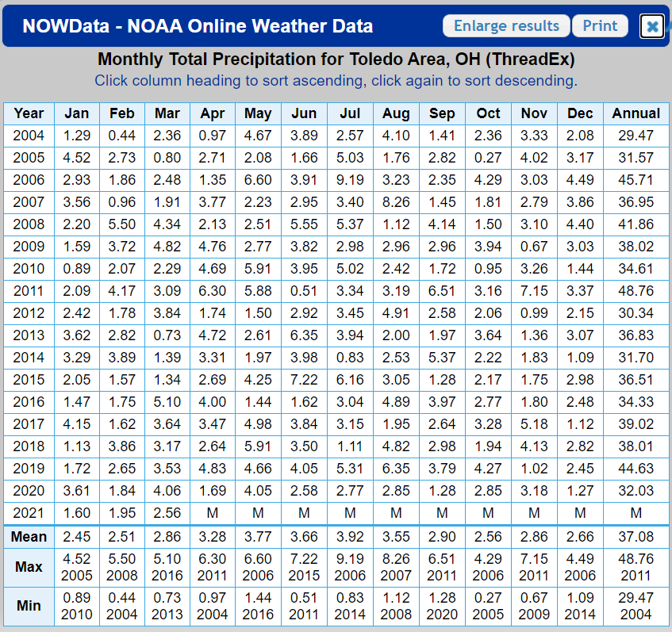Click the 37.08 mean annual value
Screen dimensions: 672x632
(636, 537)
